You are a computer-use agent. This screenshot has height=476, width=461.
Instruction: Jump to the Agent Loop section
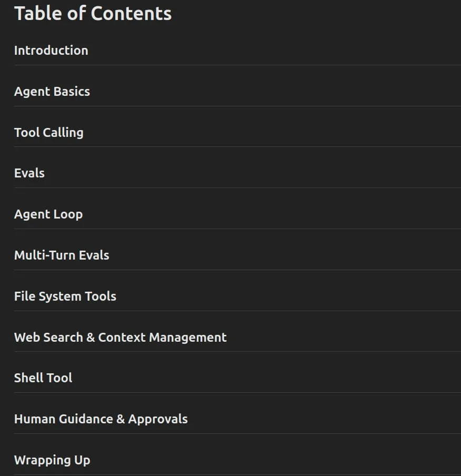48,214
